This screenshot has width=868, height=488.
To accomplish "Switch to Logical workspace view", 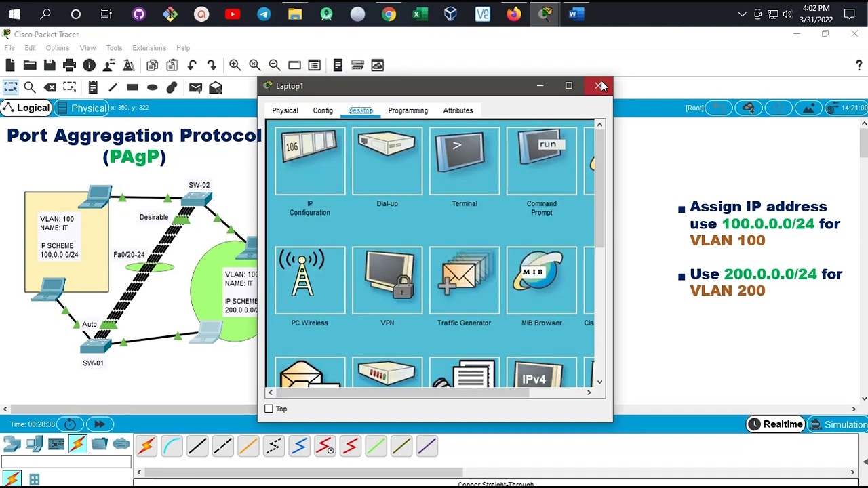I will [26, 108].
